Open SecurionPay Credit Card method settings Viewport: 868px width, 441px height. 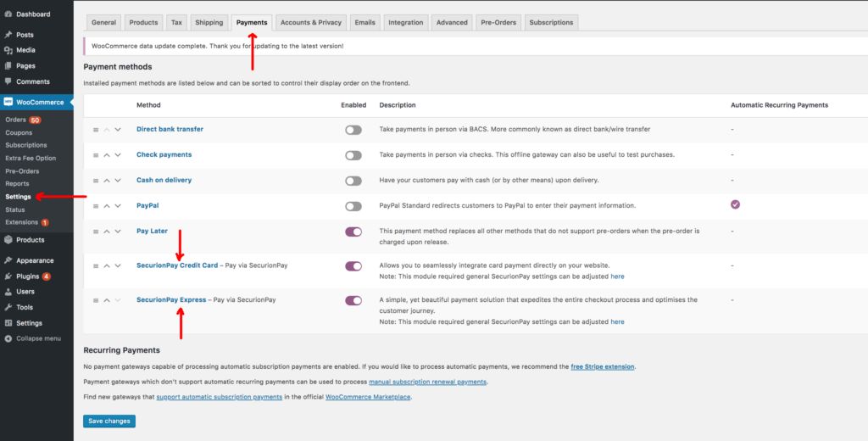tap(177, 266)
